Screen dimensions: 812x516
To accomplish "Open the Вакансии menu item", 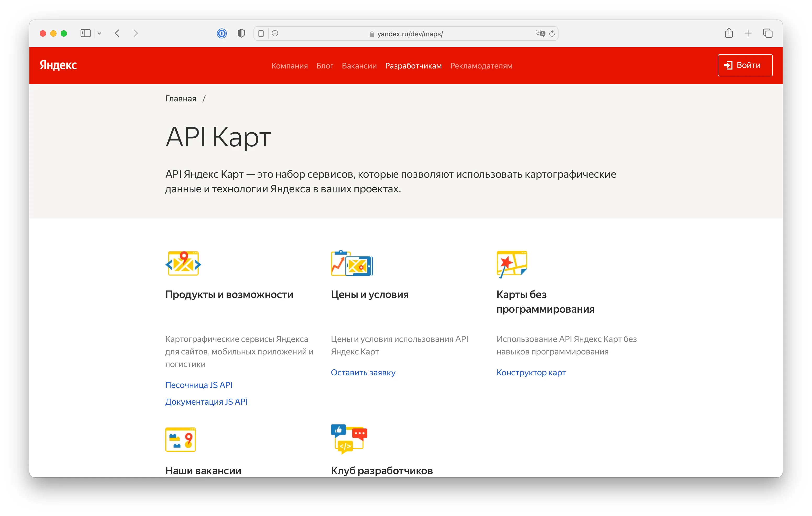I will [359, 66].
